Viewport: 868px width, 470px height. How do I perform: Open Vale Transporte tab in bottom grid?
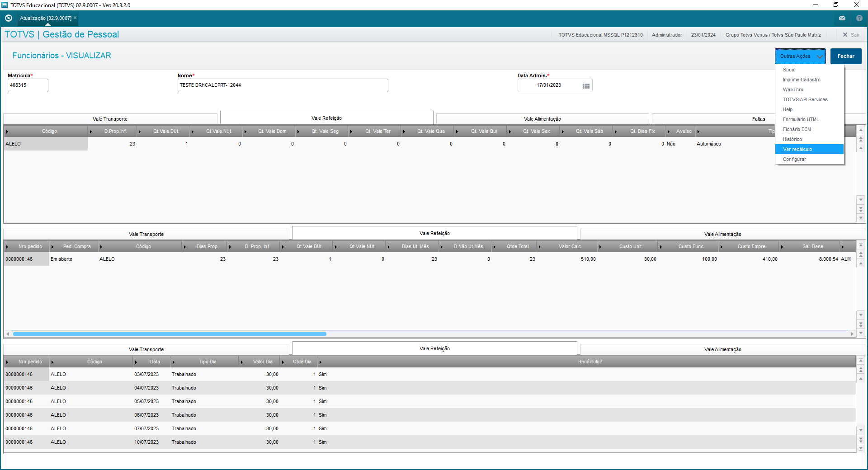146,349
